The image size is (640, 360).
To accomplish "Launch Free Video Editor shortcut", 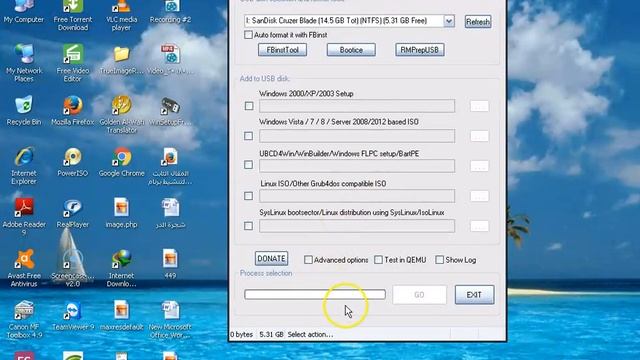I will (x=73, y=63).
